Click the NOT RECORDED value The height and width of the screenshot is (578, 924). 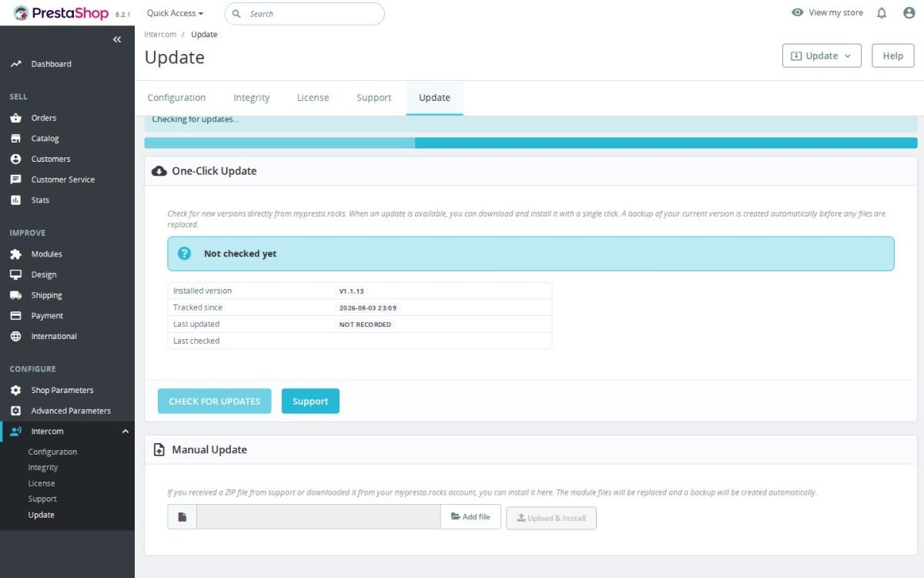point(365,324)
